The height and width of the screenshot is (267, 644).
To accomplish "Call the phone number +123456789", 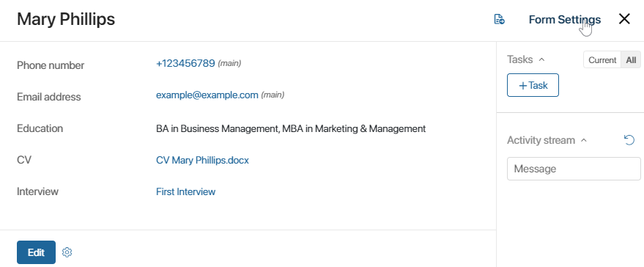I will (x=185, y=63).
